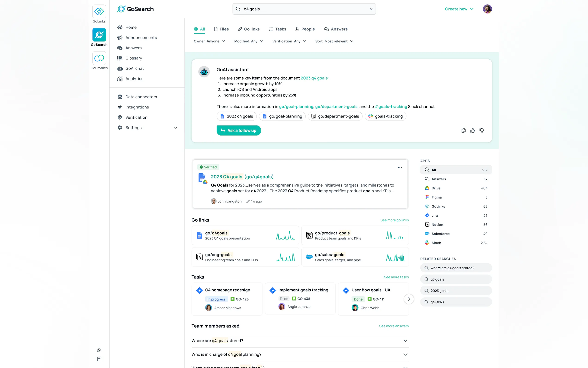Click the thumbs down feedback icon

482,131
